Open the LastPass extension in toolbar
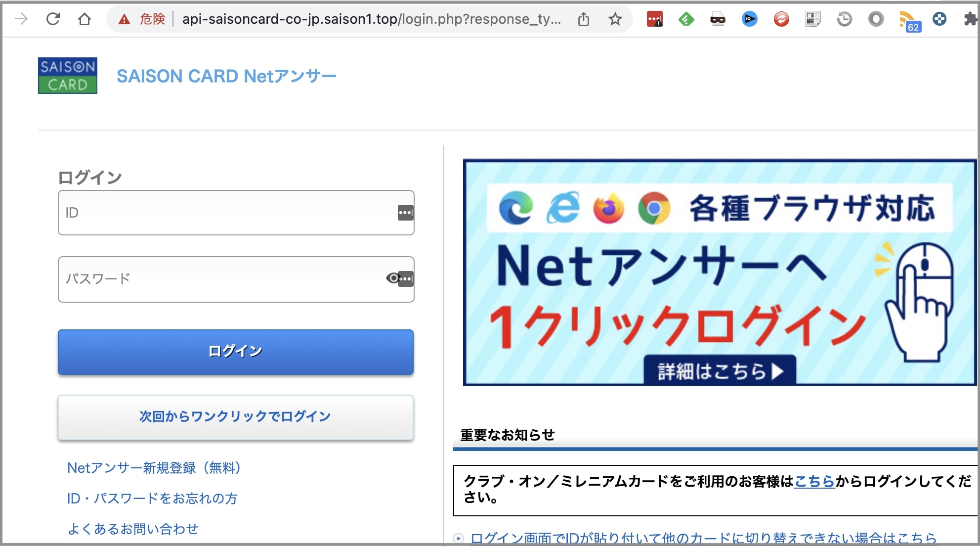The image size is (980, 547). coord(654,19)
